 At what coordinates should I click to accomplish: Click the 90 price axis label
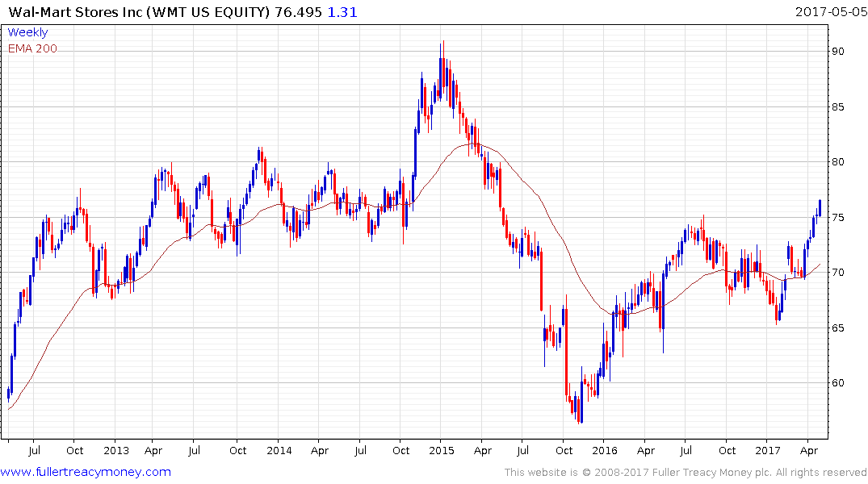point(837,52)
